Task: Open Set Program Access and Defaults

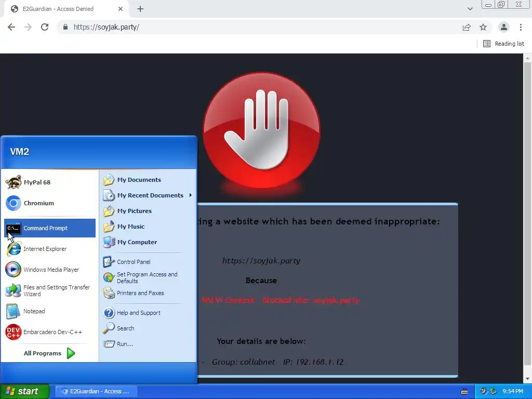Action: [148, 277]
